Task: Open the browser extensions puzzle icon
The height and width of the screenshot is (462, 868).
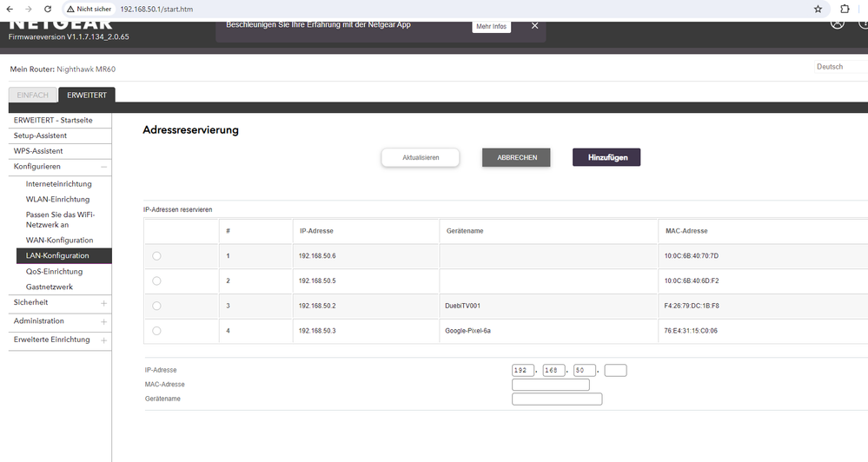Action: [x=845, y=9]
